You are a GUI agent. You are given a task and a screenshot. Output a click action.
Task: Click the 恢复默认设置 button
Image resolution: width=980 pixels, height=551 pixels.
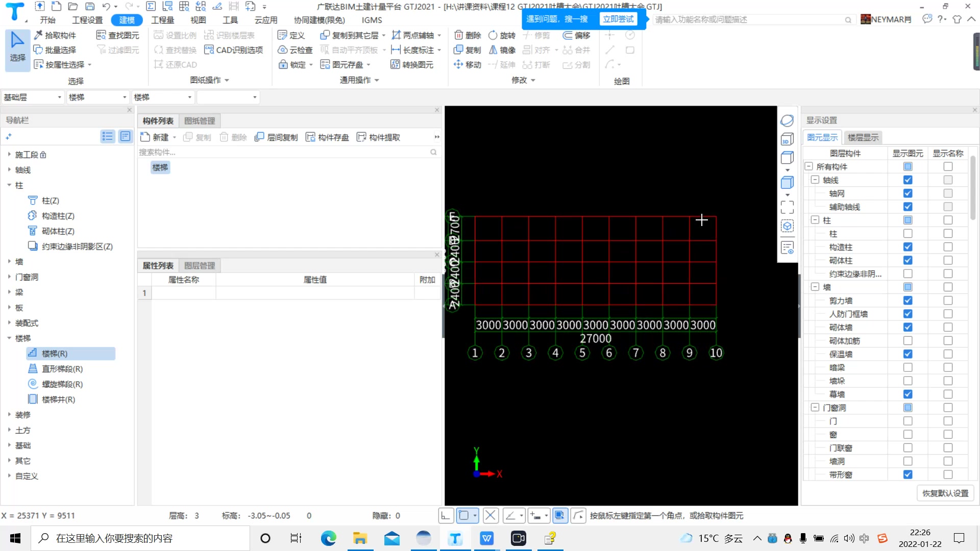click(945, 493)
